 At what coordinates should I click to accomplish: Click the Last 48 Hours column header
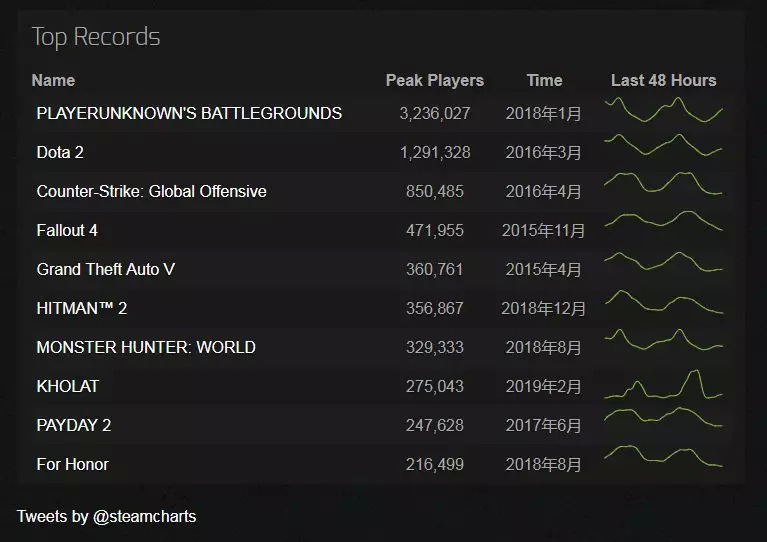(663, 80)
